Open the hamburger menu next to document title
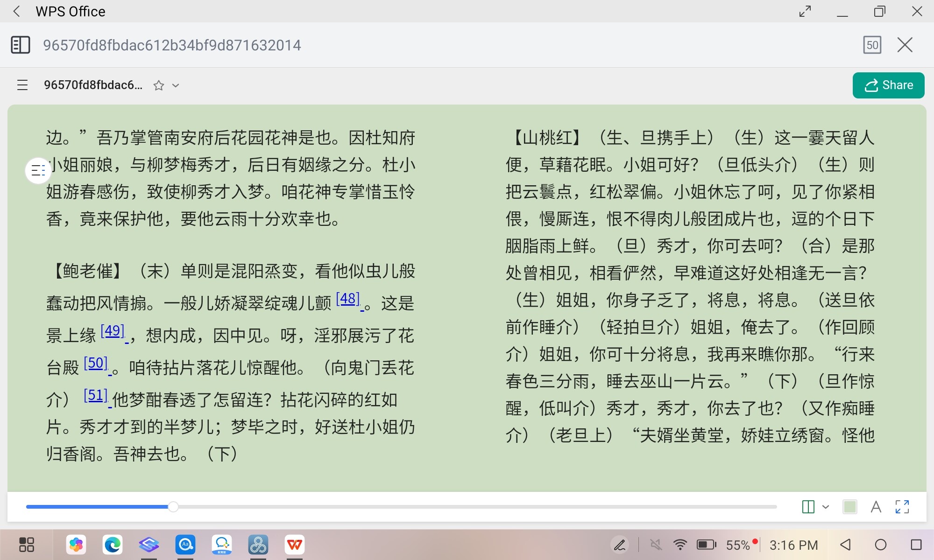 (x=22, y=85)
